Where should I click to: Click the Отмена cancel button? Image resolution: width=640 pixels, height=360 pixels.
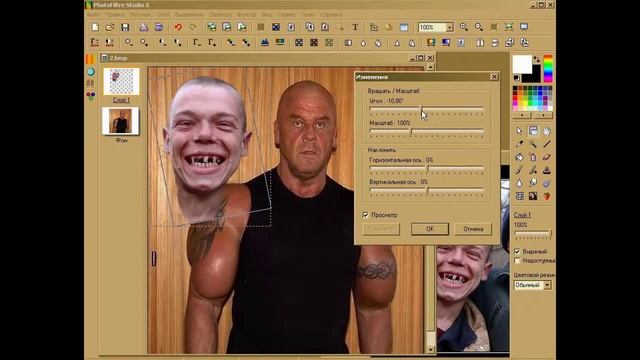473,229
